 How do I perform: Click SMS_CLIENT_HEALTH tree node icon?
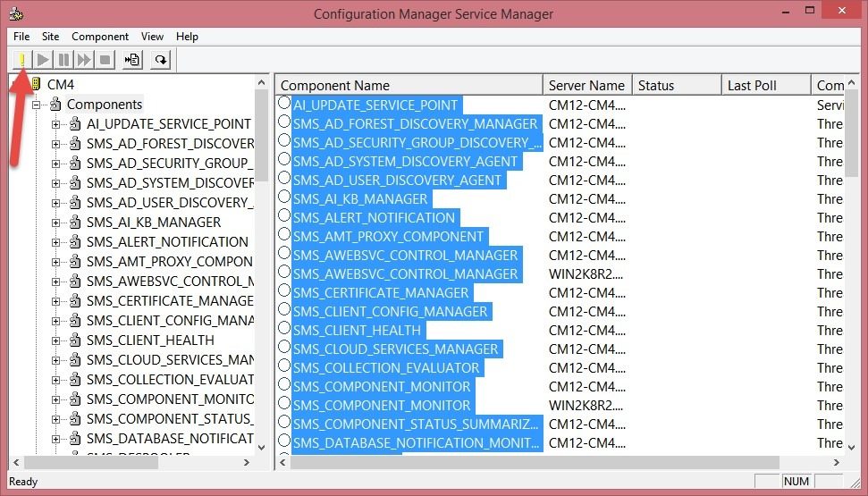click(75, 340)
